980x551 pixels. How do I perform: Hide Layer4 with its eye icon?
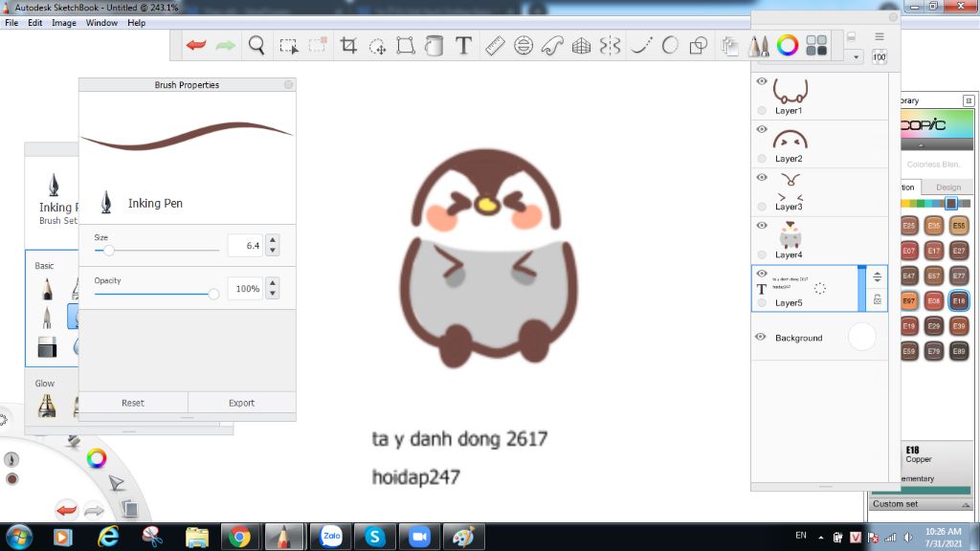(761, 226)
